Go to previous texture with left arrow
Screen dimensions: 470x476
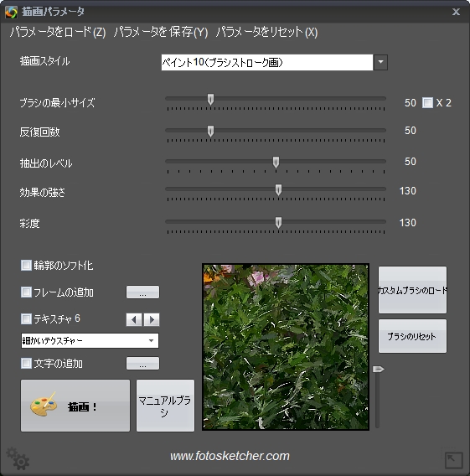point(134,319)
